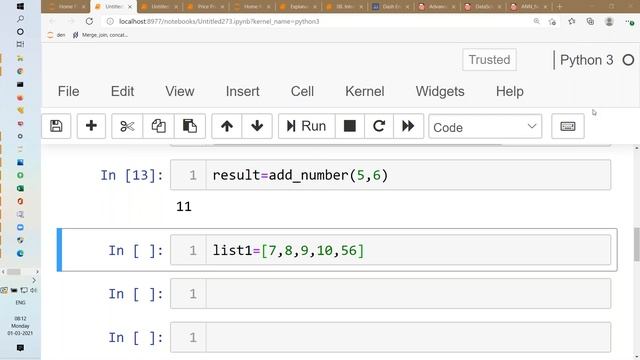Restart the kernel with circular arrow

coord(379,126)
